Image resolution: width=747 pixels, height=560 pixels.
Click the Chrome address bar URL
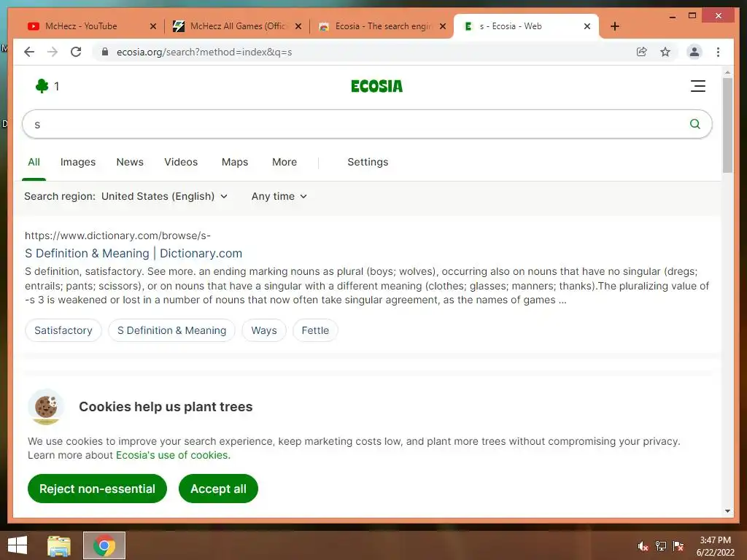click(204, 52)
